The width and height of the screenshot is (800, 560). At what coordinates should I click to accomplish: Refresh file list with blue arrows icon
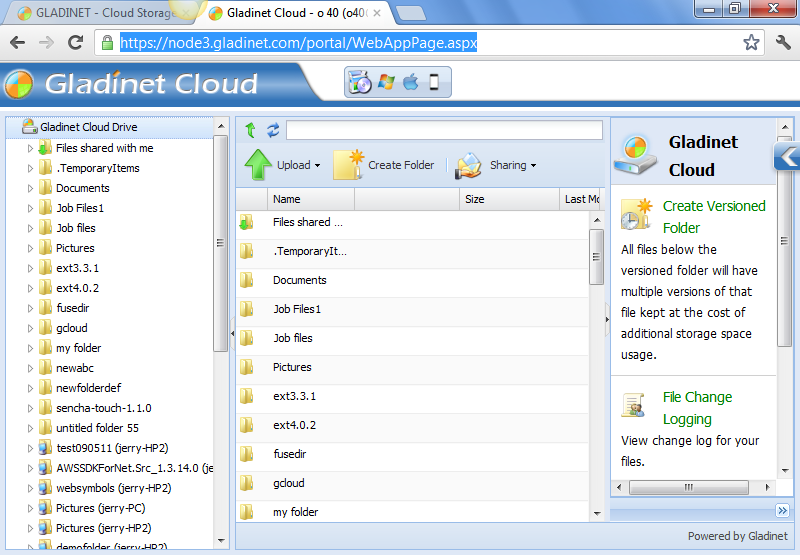[273, 130]
